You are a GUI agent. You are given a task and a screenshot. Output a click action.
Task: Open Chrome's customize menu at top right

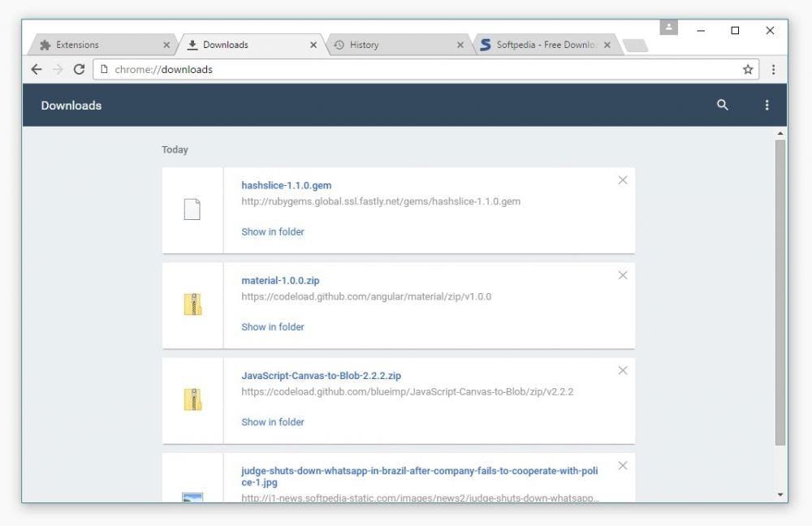click(773, 70)
